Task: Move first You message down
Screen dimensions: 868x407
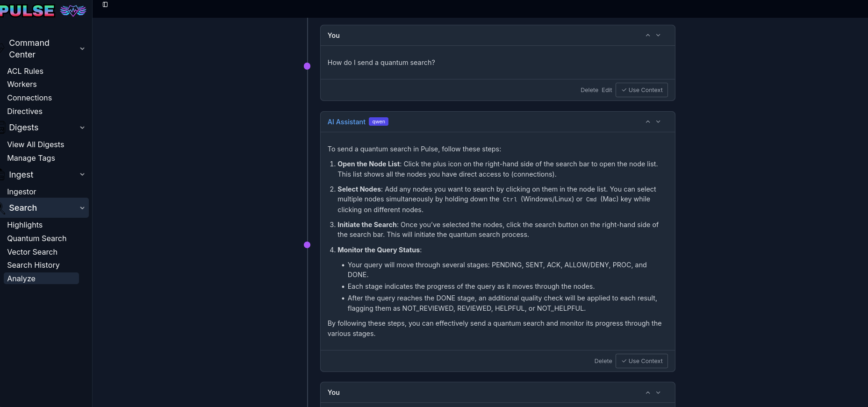Action: click(x=658, y=36)
